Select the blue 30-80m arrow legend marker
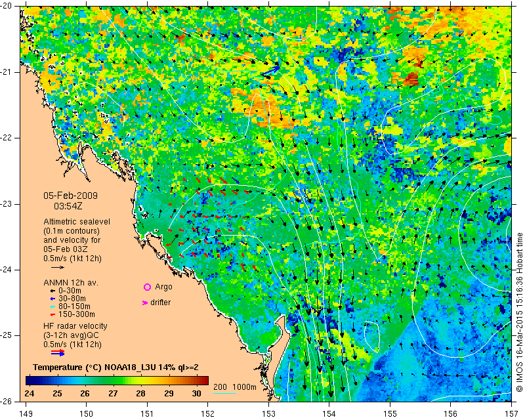 52,299
